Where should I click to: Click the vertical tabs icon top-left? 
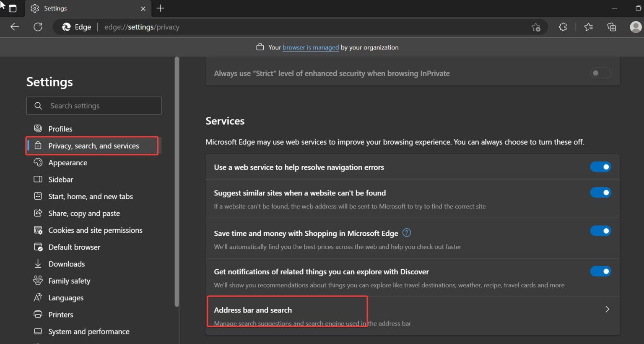point(13,8)
